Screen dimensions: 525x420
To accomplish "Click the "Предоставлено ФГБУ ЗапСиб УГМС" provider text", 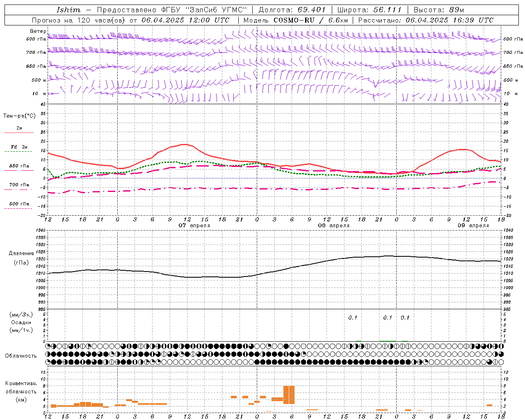I will [172, 10].
